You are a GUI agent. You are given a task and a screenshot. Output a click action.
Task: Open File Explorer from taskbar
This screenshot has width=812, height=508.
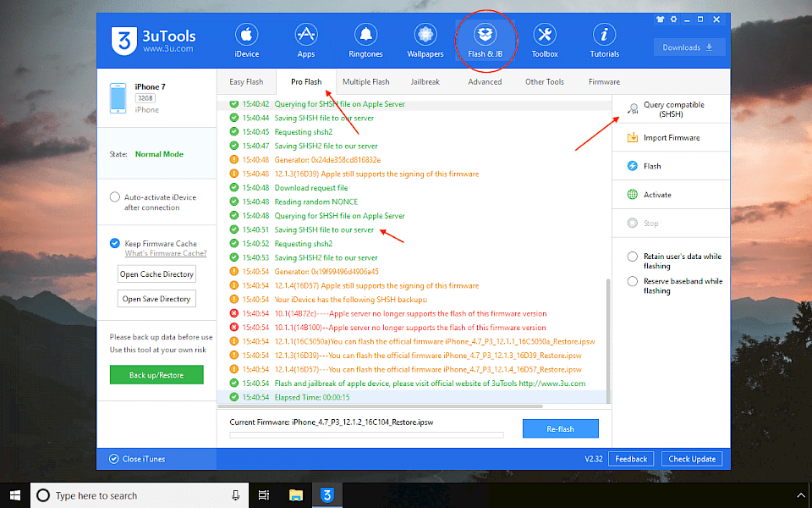click(x=296, y=495)
